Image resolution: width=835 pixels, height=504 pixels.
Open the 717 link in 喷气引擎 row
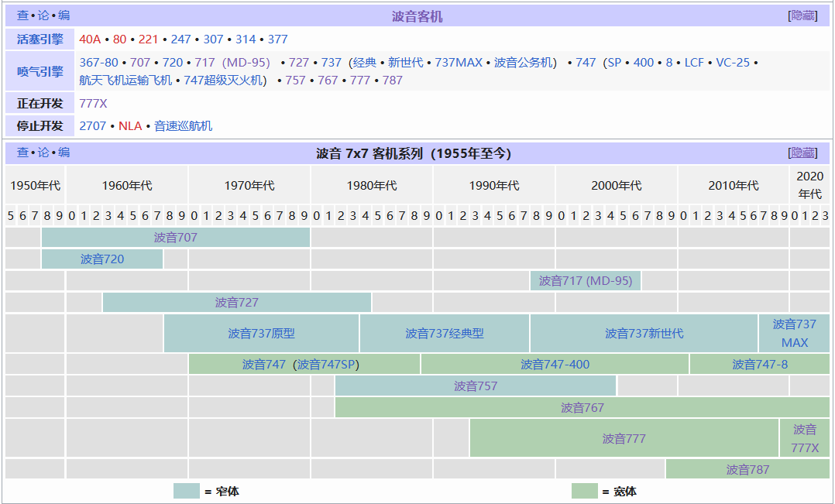[204, 63]
